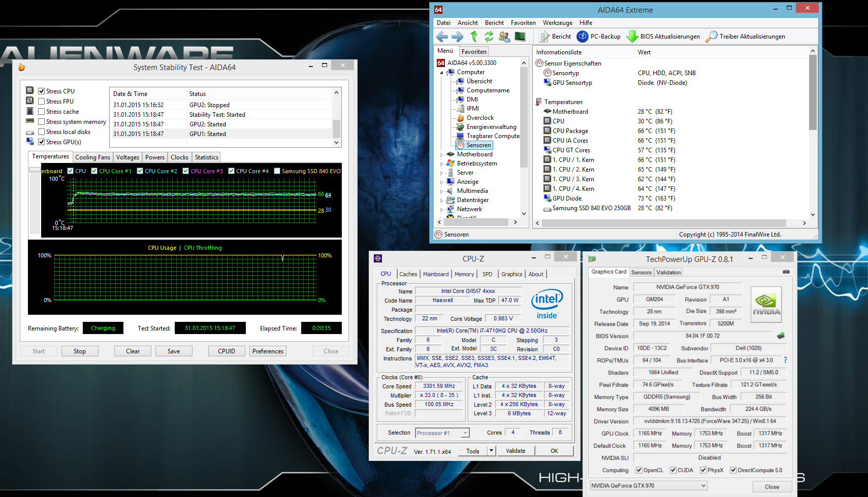Click the GPU-Z screenshot camera icon
The image size is (868, 497).
coord(786,272)
